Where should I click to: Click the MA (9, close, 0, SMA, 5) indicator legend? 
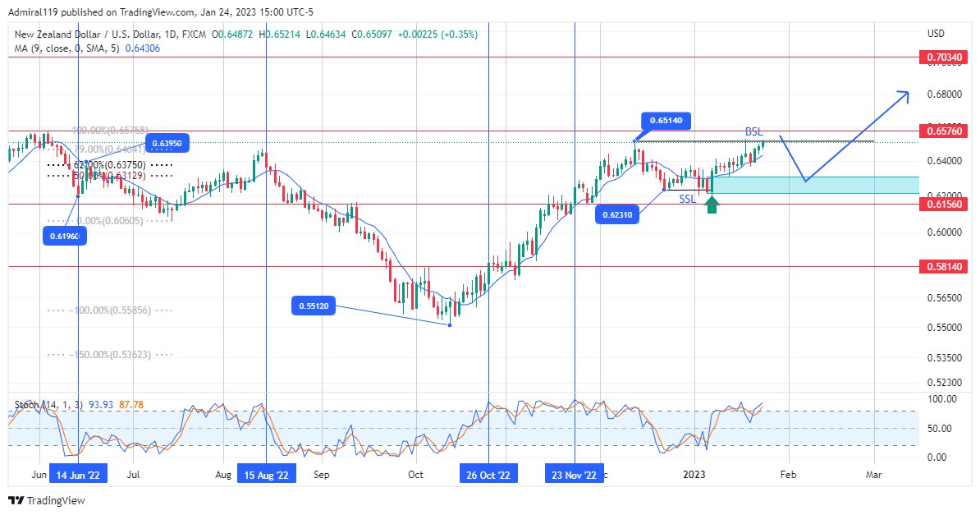[66, 48]
